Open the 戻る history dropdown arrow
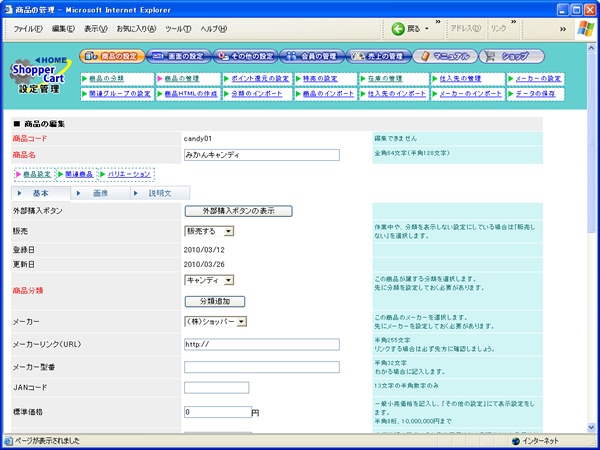The image size is (600, 450). coord(427,29)
